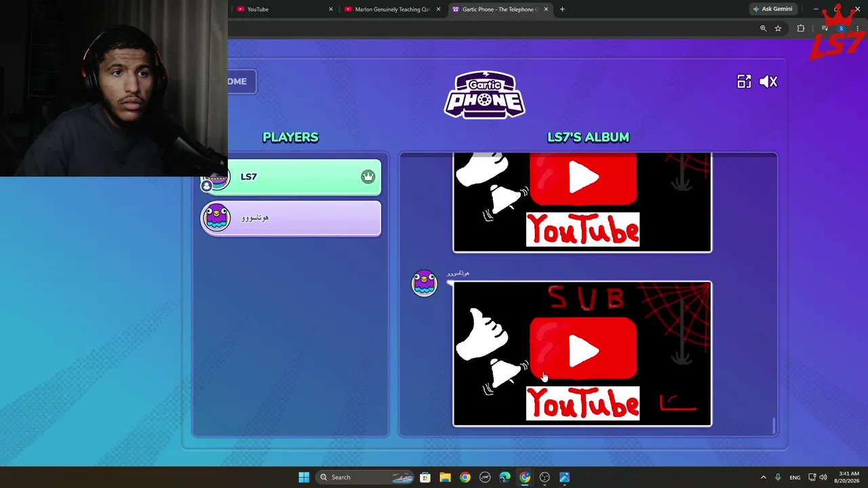Open the ENG language switcher
The image size is (868, 488).
[x=795, y=477]
